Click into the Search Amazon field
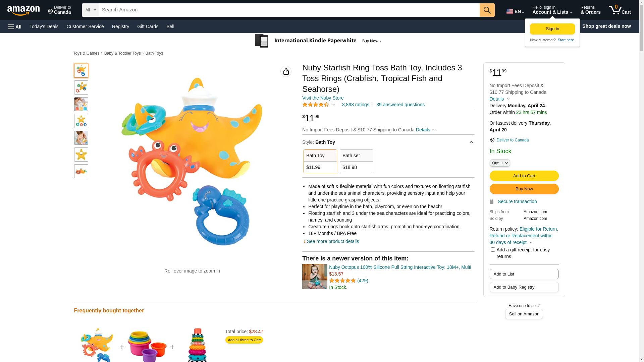 pos(289,10)
